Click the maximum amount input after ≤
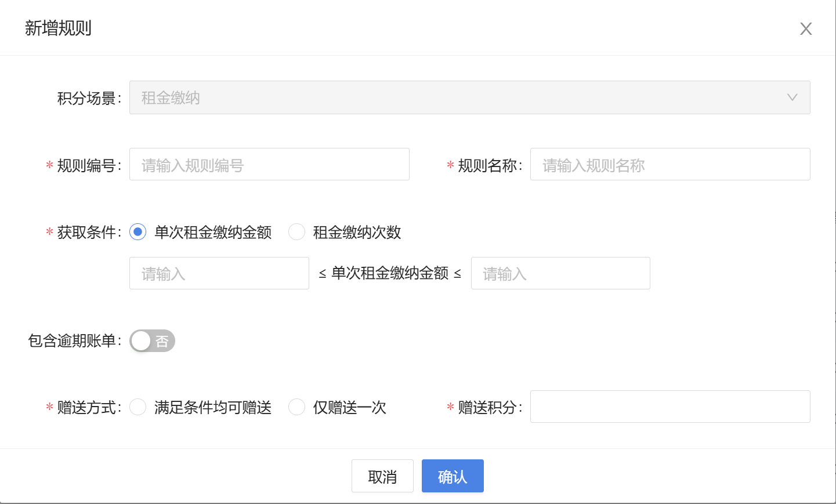Screen dimensions: 836x504 (560, 273)
